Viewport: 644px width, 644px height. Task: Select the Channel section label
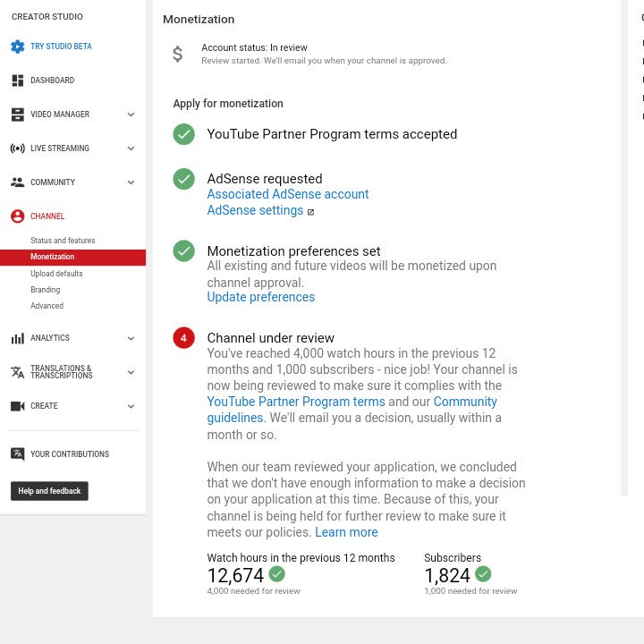[47, 216]
